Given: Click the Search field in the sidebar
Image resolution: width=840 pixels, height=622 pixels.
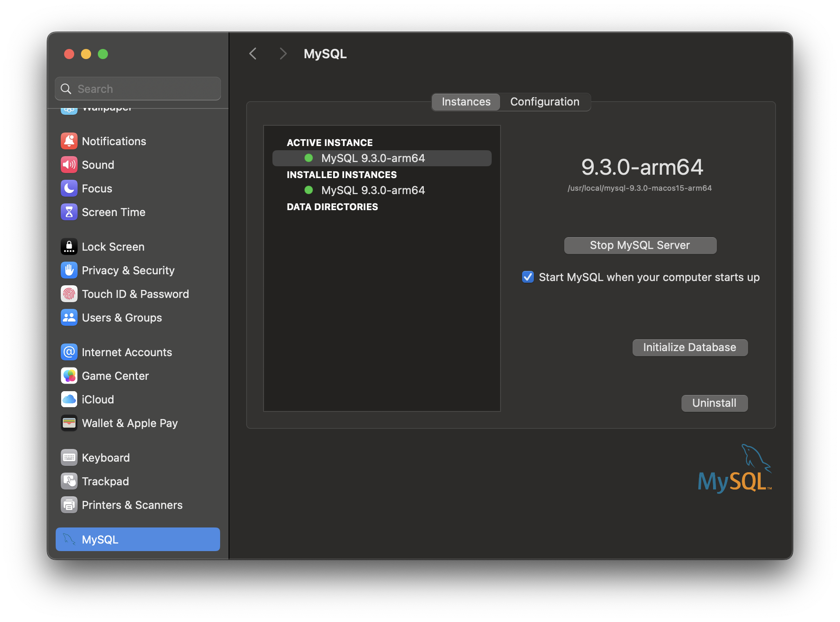Looking at the screenshot, I should [x=143, y=89].
